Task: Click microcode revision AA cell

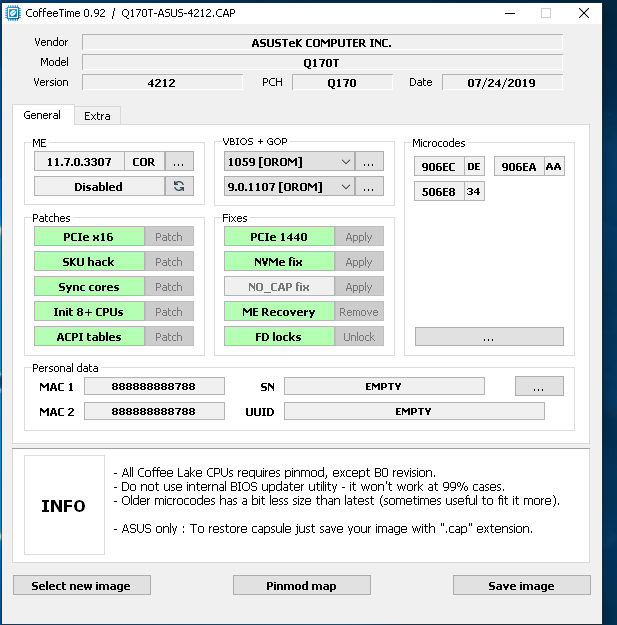Action: point(554,167)
